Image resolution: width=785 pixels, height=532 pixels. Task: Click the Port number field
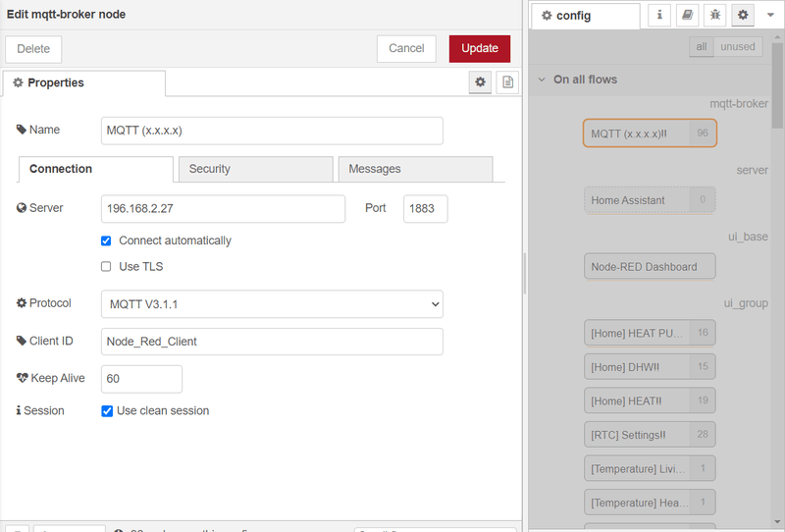click(426, 209)
